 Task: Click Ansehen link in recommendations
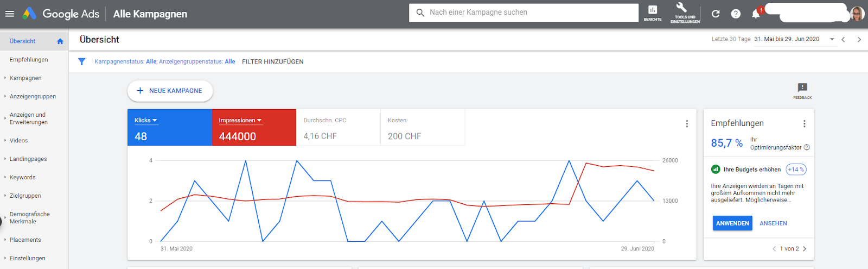click(x=773, y=223)
